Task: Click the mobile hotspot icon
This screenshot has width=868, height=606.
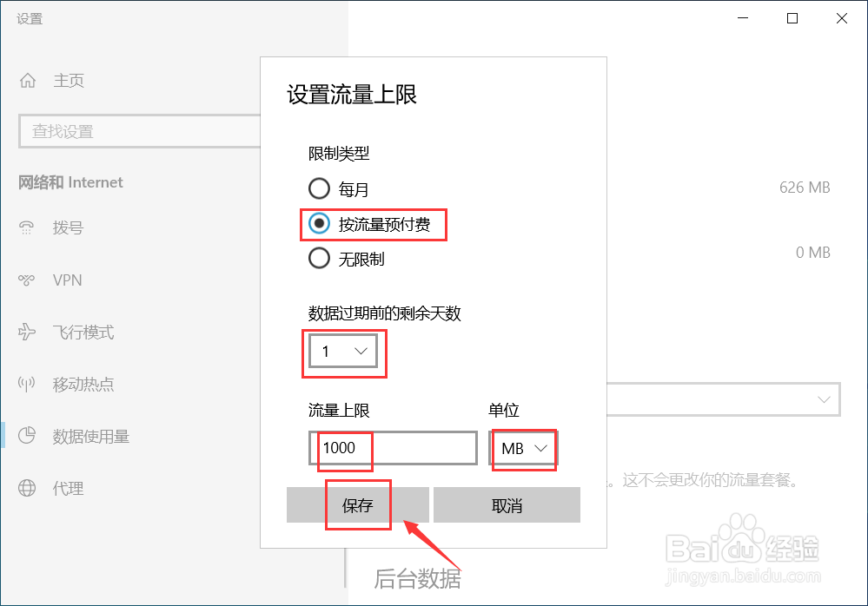Action: (x=27, y=384)
